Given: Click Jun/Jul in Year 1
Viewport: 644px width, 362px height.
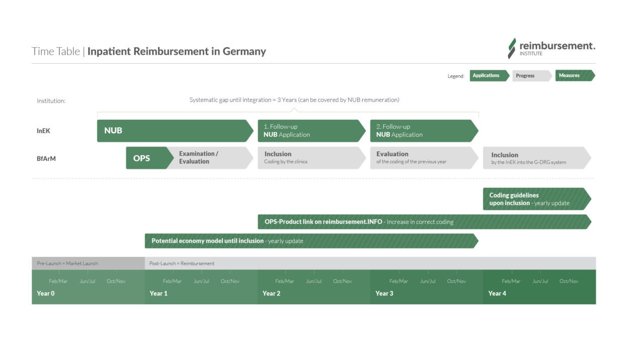Looking at the screenshot, I should click(201, 282).
